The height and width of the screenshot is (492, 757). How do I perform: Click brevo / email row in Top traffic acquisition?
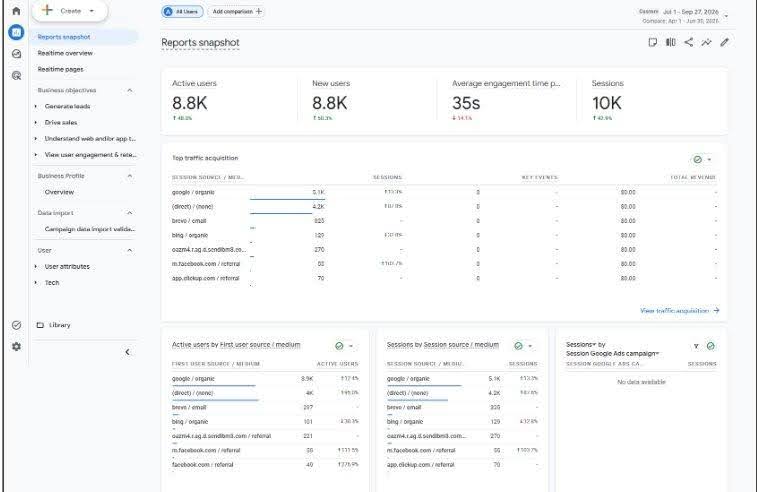coord(444,221)
